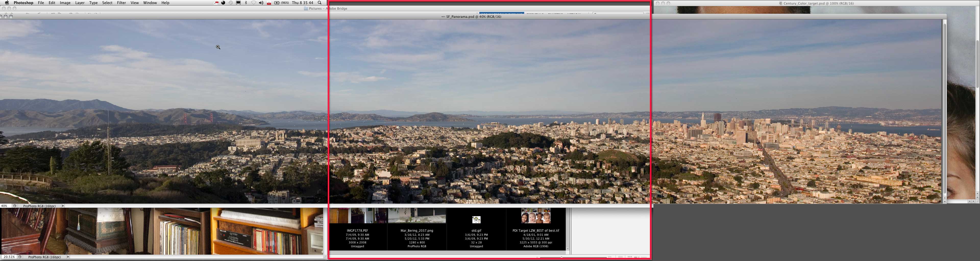Open the Help menu
Screen dimensions: 980x261
pos(165,3)
